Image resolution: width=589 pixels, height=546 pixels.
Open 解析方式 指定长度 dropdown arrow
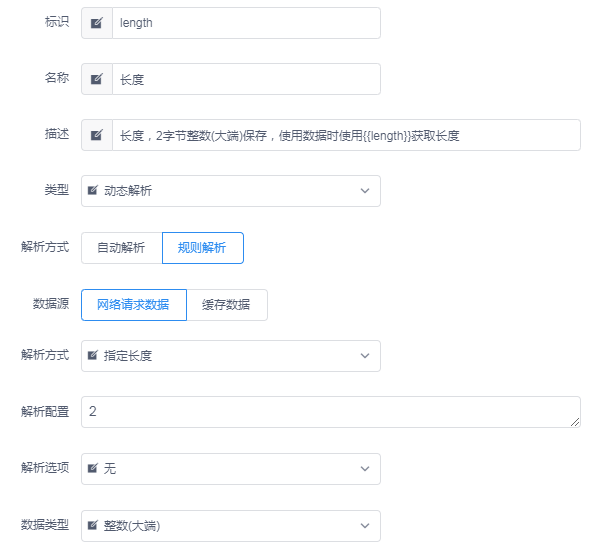[x=365, y=356]
